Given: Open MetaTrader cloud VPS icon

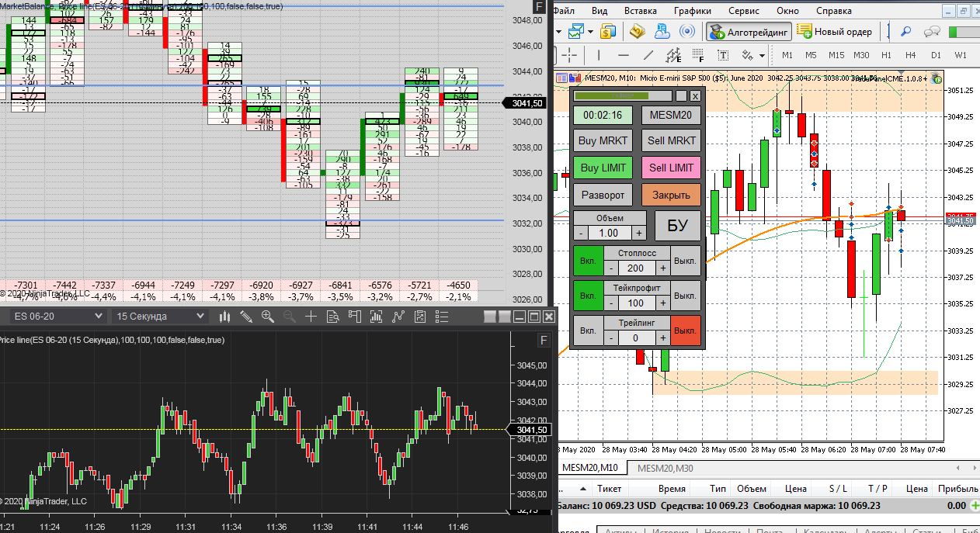Looking at the screenshot, I should pyautogui.click(x=662, y=32).
